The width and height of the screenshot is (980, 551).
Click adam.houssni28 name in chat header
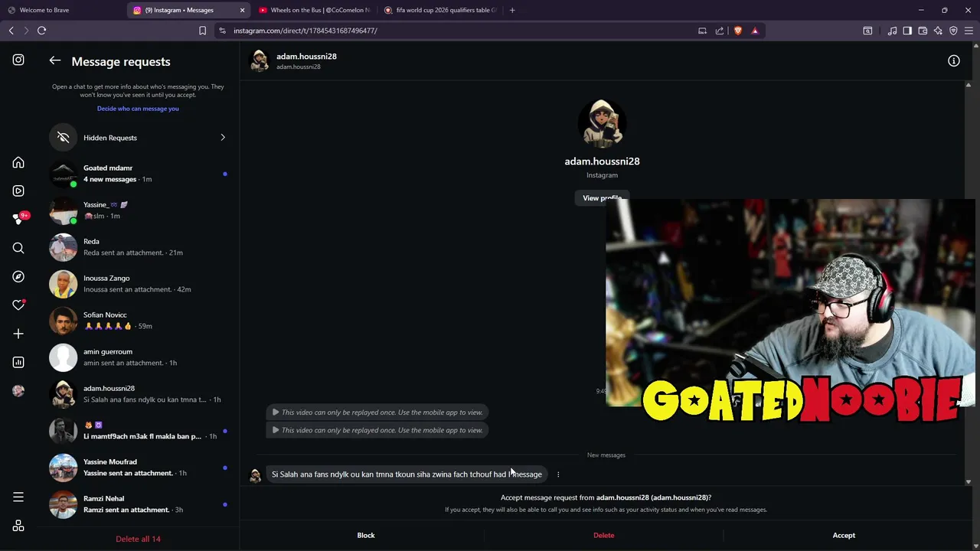306,57
